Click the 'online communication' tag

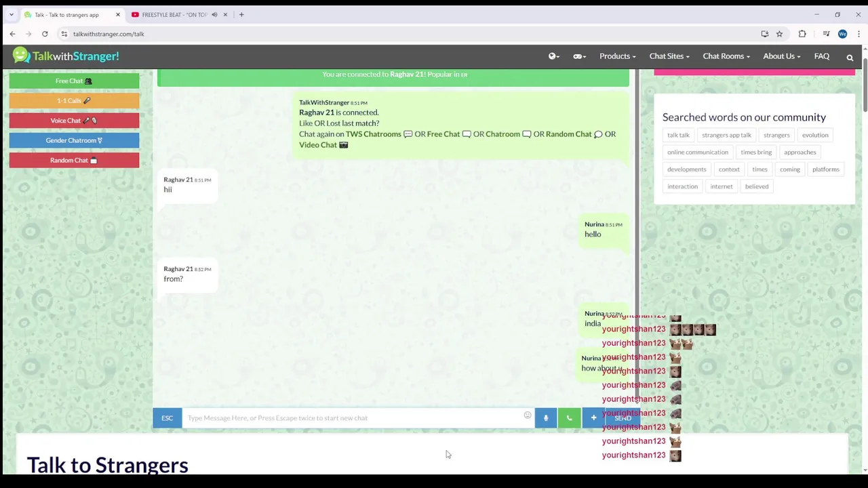click(x=698, y=152)
